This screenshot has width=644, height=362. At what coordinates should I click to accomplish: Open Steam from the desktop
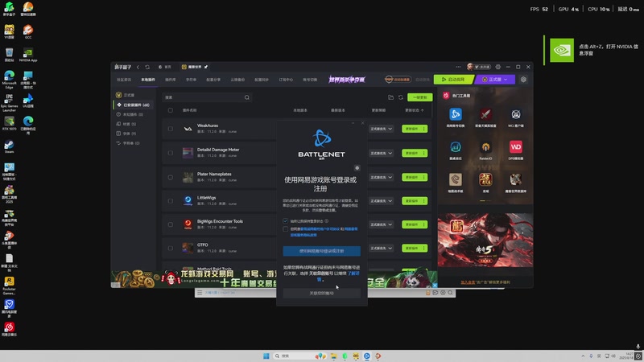pos(9,146)
